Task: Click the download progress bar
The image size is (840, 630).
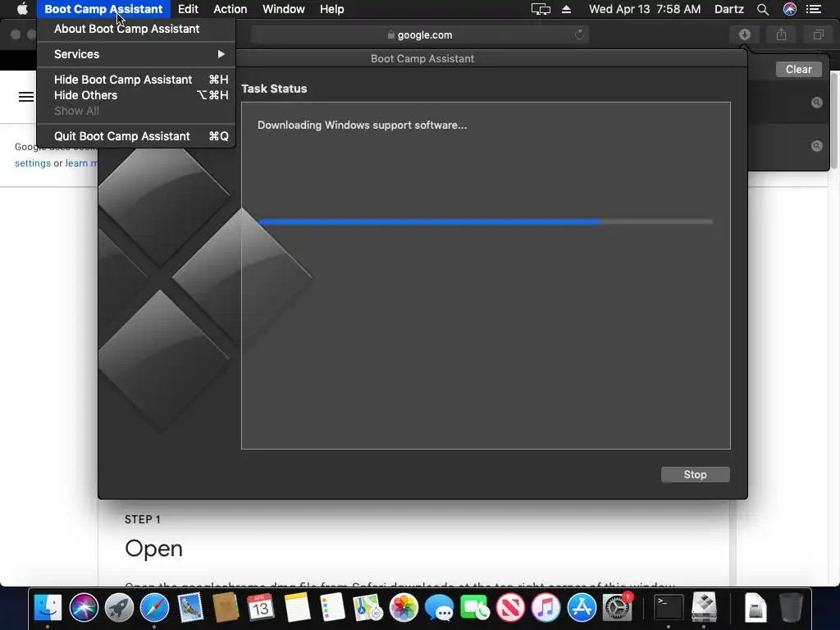Action: 486,221
